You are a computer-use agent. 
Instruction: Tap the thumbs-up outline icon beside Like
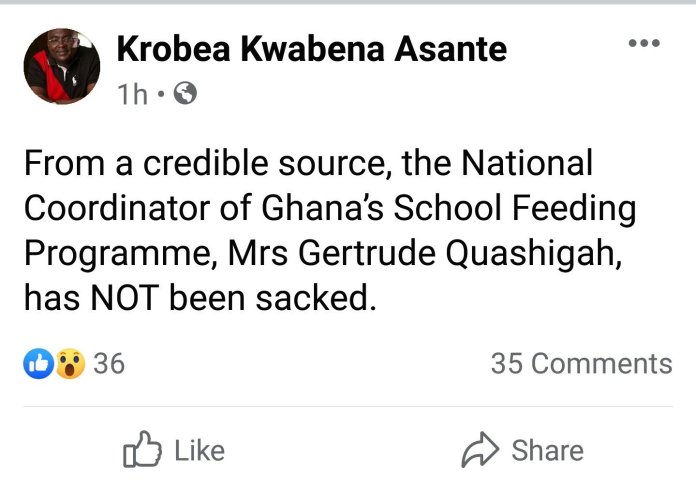click(142, 451)
